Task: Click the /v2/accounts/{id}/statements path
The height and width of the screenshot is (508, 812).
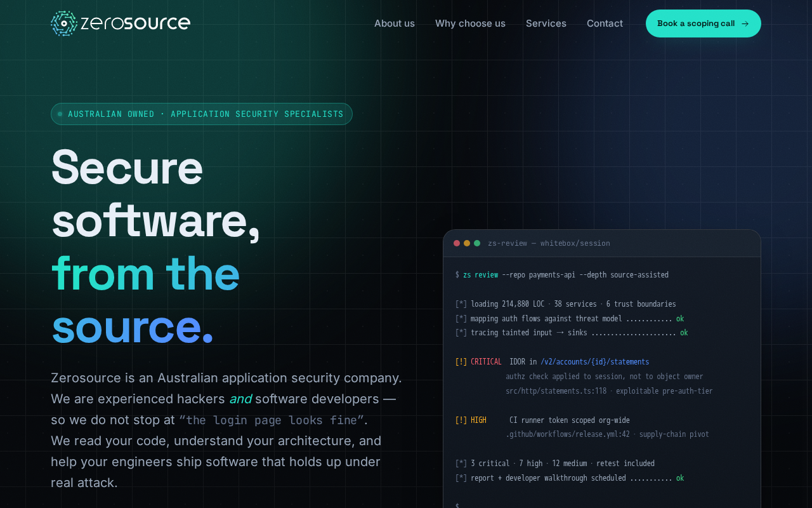Action: tap(594, 362)
